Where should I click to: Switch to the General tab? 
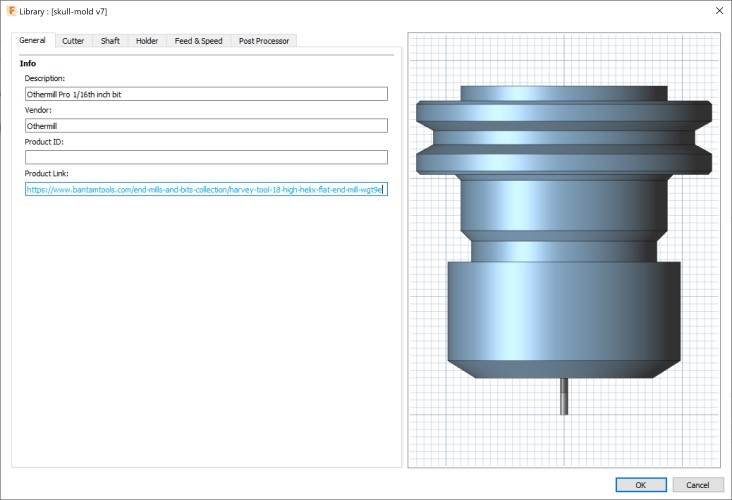[x=33, y=40]
